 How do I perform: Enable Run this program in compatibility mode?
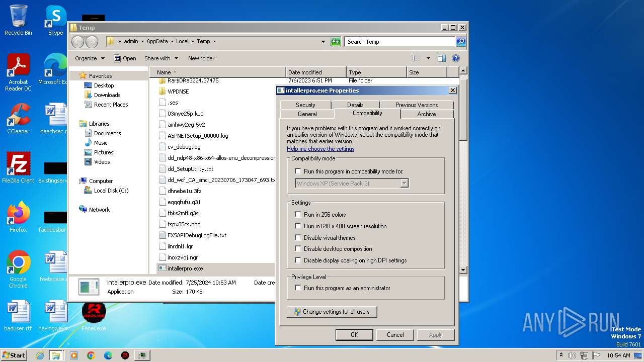pos(298,171)
